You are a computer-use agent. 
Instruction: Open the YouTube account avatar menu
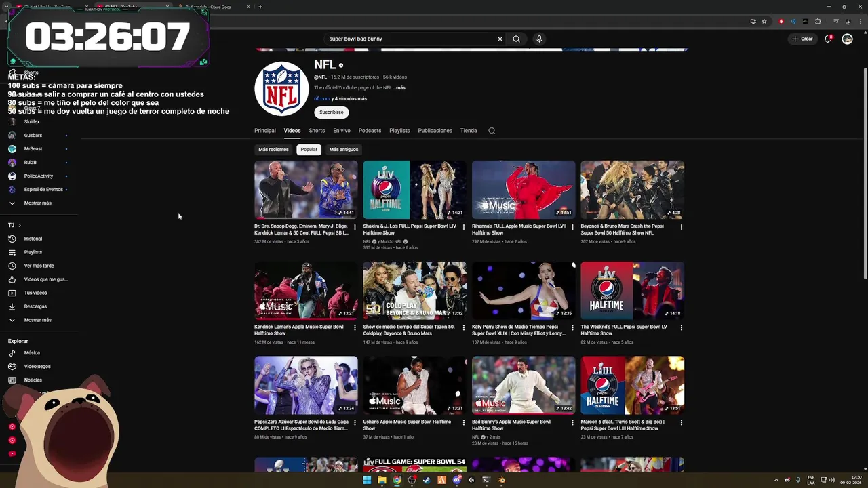tap(847, 39)
